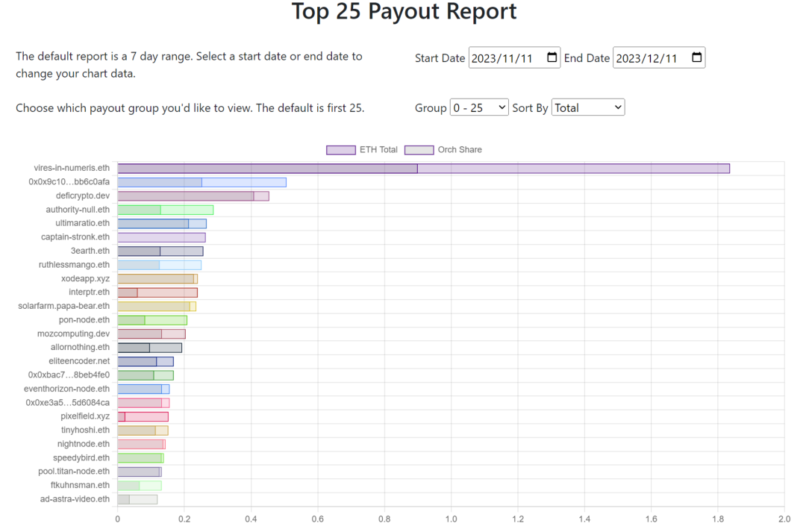Open the End Date calendar picker icon
Viewport: 806px width, 532px height.
pyautogui.click(x=696, y=57)
